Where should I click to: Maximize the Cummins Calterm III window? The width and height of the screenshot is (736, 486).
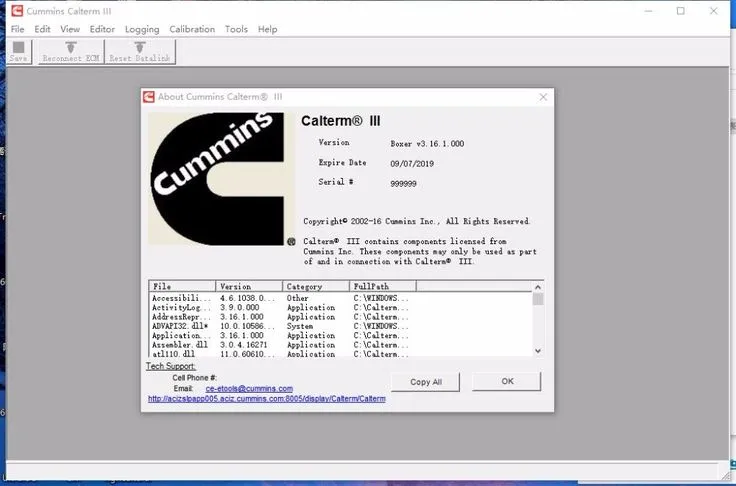[681, 11]
